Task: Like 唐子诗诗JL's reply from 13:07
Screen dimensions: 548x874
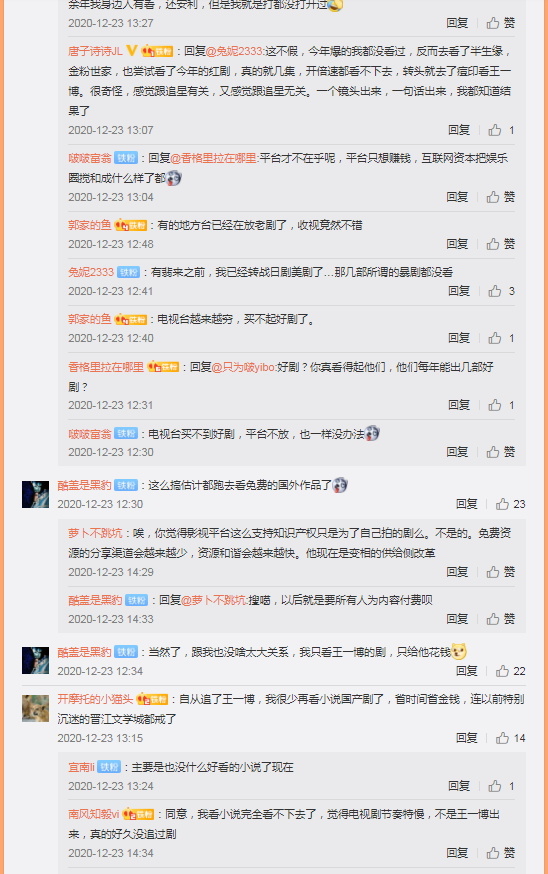Action: click(501, 130)
